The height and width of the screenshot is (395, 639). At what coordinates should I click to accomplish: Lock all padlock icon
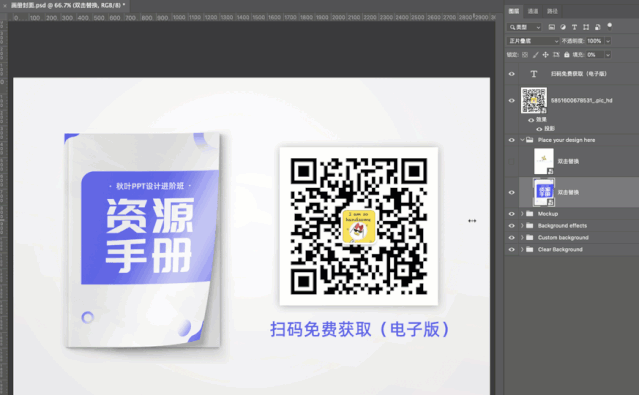(x=566, y=55)
